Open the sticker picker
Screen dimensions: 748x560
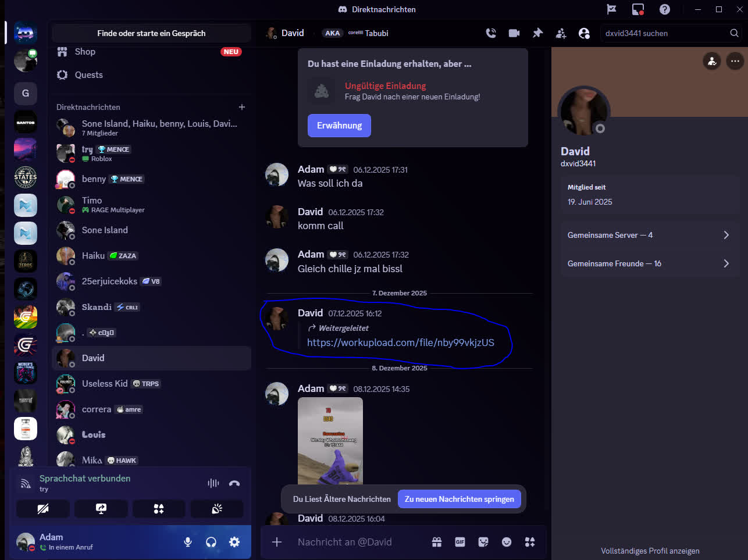483,541
